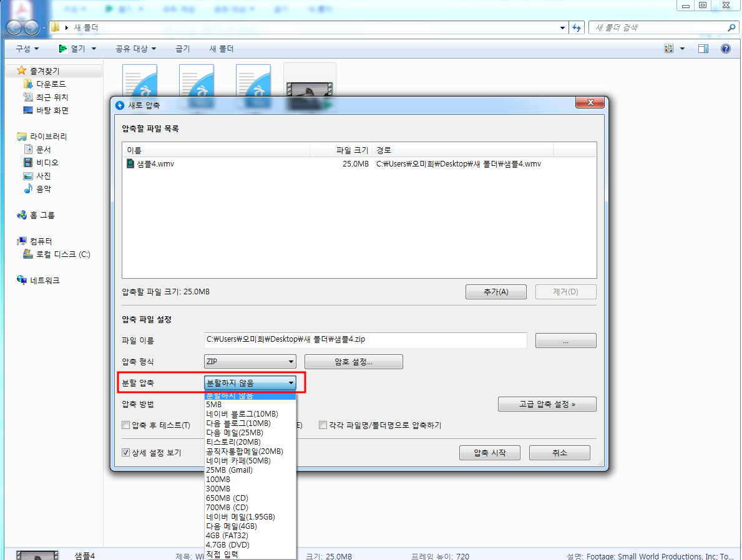Click 새 폴더 in the toolbar

click(x=222, y=48)
